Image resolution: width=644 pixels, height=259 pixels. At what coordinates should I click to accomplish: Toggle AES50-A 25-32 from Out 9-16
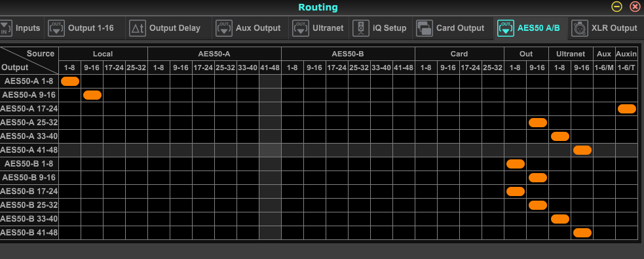[538, 123]
